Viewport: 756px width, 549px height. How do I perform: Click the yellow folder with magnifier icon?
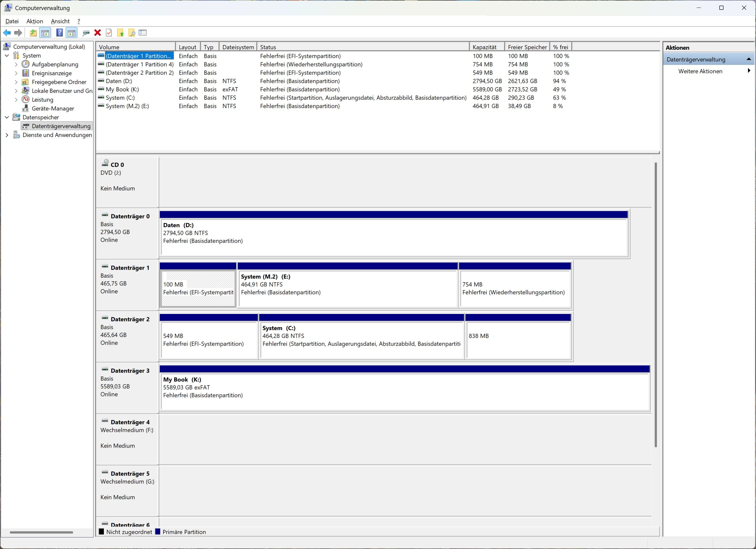(x=132, y=33)
